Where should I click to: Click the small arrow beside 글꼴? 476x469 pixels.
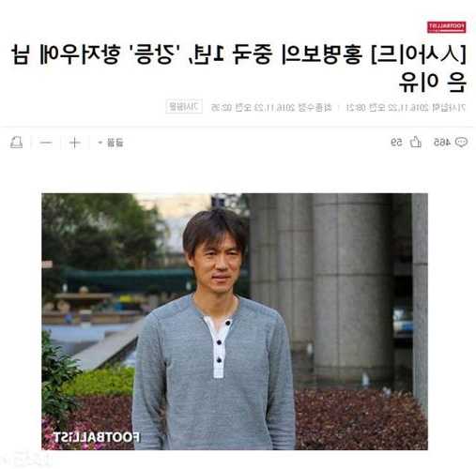pos(100,143)
